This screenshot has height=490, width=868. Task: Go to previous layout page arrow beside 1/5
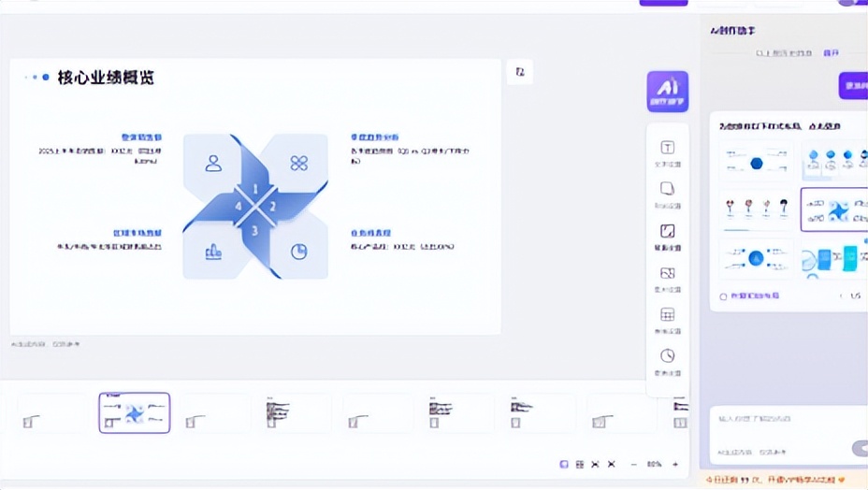point(841,296)
